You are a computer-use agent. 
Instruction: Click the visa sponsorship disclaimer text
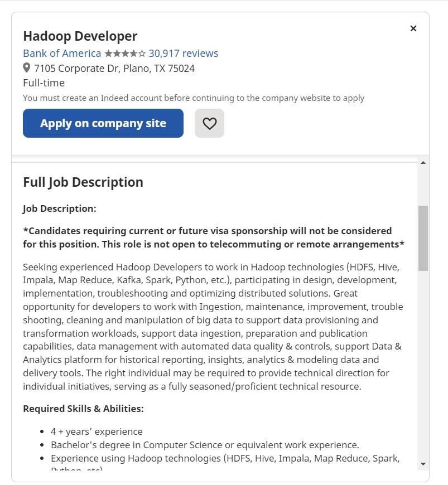214,237
